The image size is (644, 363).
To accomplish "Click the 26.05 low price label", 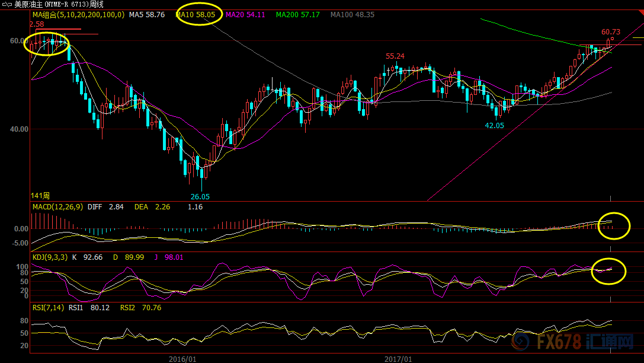I will (200, 196).
